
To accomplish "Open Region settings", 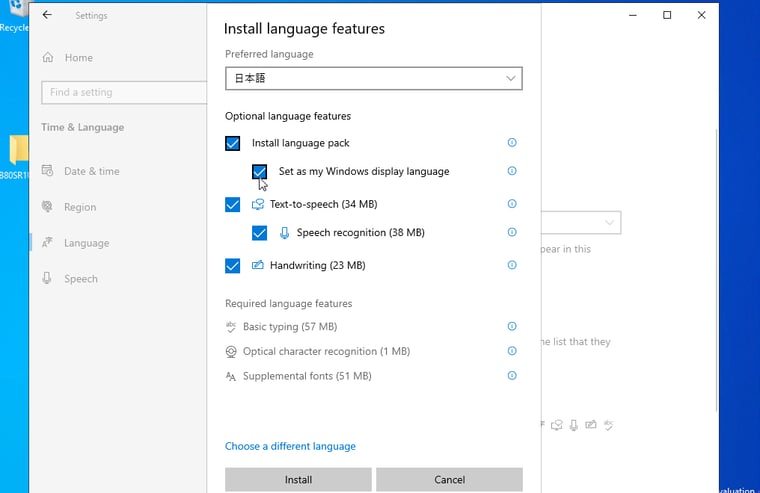I will tap(80, 207).
